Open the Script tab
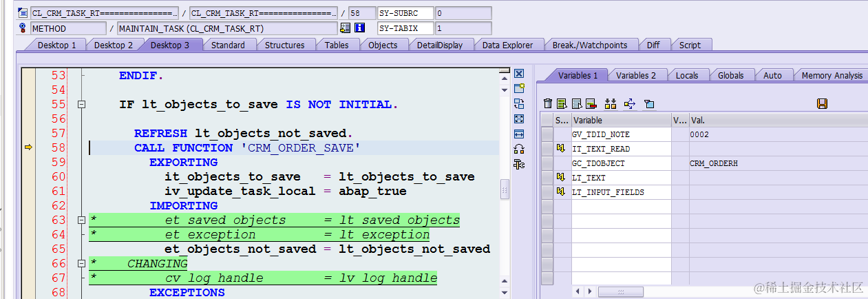The width and height of the screenshot is (868, 299). click(x=690, y=45)
